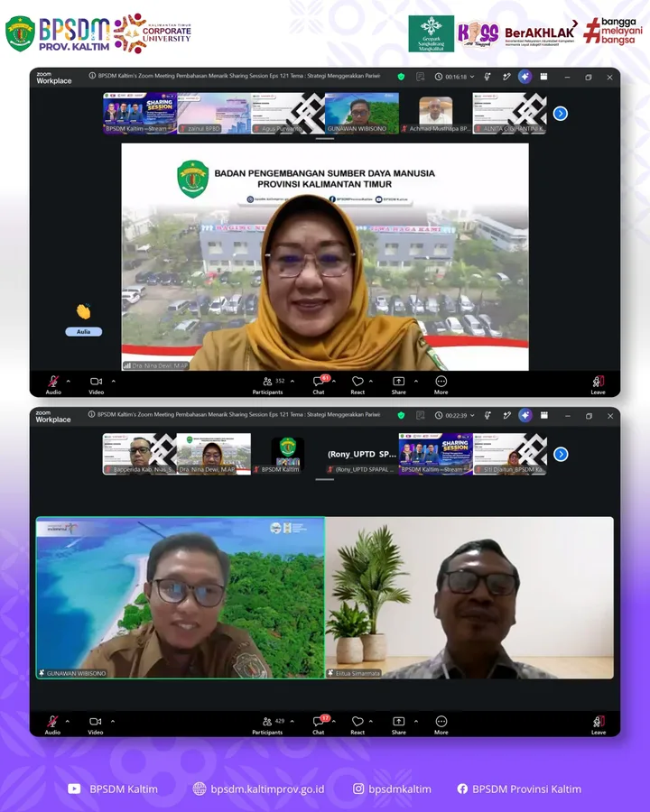This screenshot has height=812, width=650.
Task: Expand audio options arrow in top window
Action: tap(69, 381)
